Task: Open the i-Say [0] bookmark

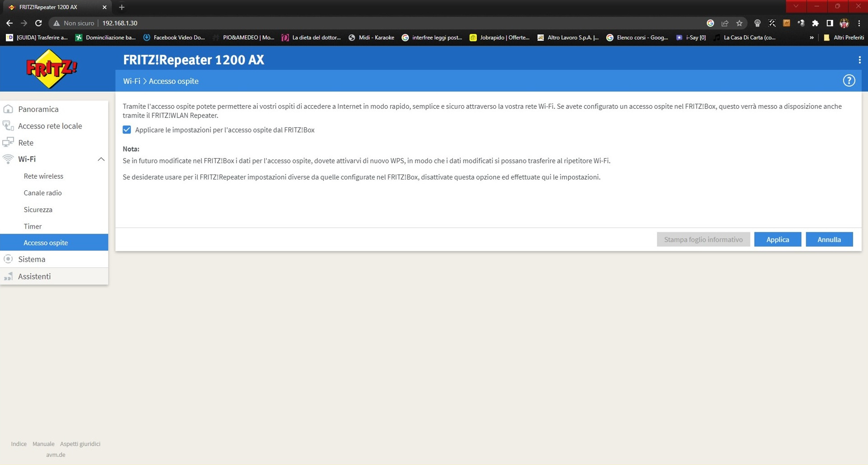Action: [691, 37]
